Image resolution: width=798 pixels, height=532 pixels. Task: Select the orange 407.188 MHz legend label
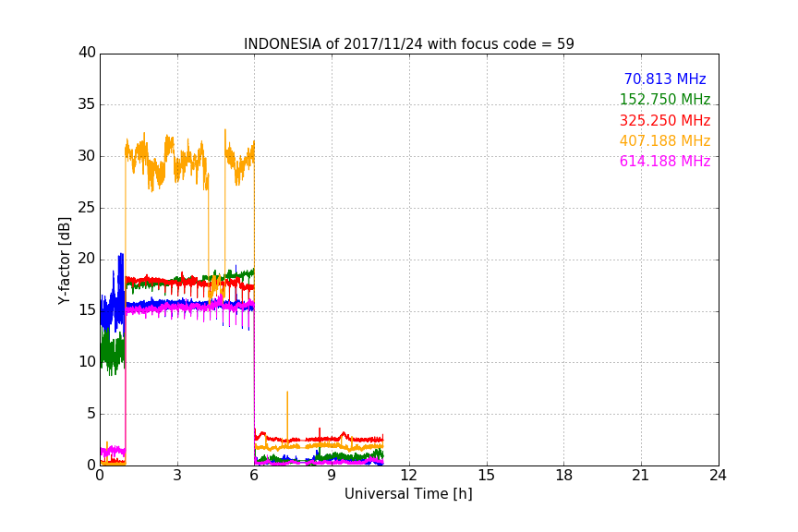tap(665, 140)
